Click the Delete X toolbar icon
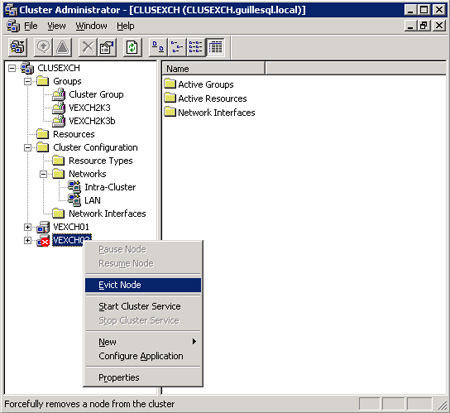Viewport: 450px width, 413px height. pyautogui.click(x=88, y=47)
